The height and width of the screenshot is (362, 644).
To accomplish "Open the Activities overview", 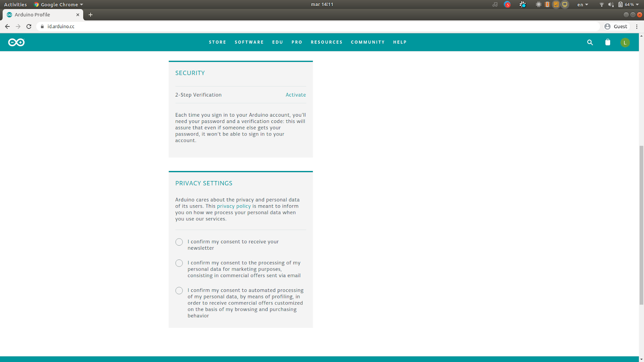I will click(x=15, y=4).
